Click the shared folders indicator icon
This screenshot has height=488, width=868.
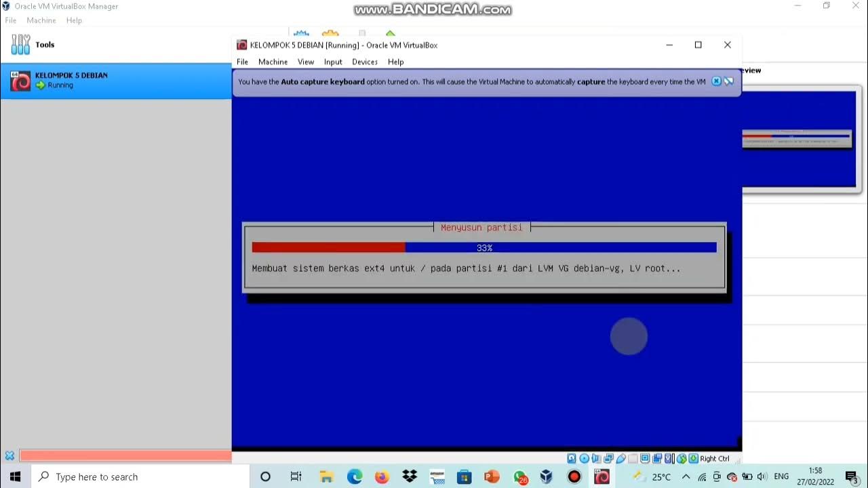click(633, 459)
